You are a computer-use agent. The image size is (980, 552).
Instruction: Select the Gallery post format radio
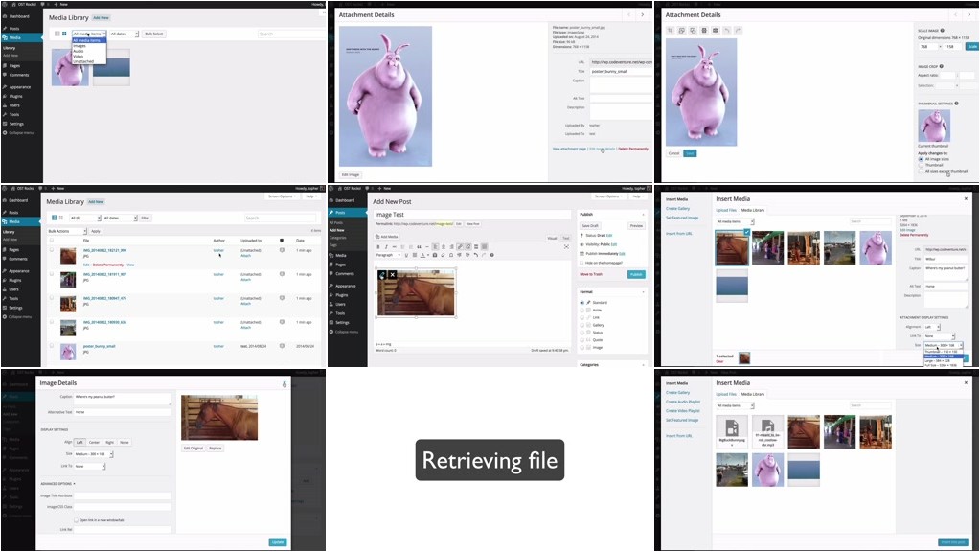(582, 325)
